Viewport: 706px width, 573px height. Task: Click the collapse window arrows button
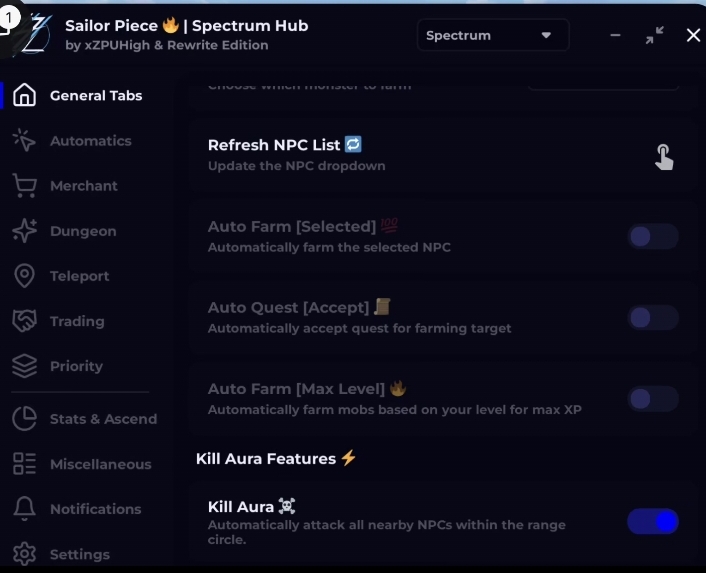click(x=654, y=36)
